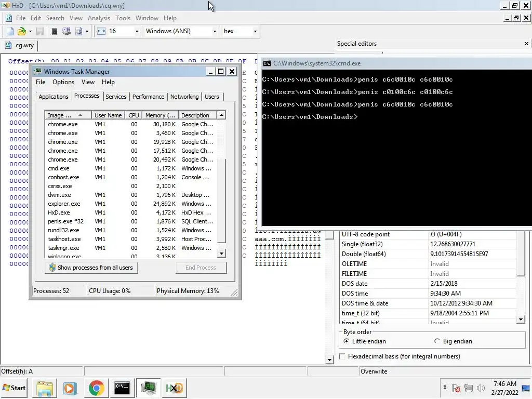Open main memory (RAM chip) icon in HxD
This screenshot has width=532, height=399.
pyautogui.click(x=54, y=31)
